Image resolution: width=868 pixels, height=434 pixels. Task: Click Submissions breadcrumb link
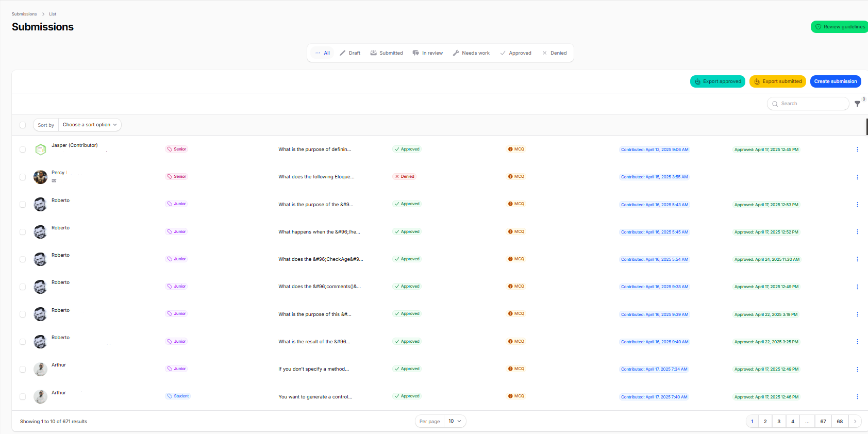[x=24, y=14]
